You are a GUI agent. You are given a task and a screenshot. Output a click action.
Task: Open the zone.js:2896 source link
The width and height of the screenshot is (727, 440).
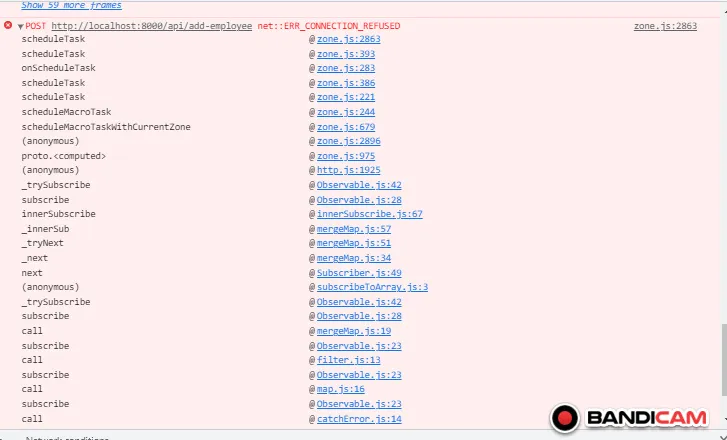coord(349,141)
